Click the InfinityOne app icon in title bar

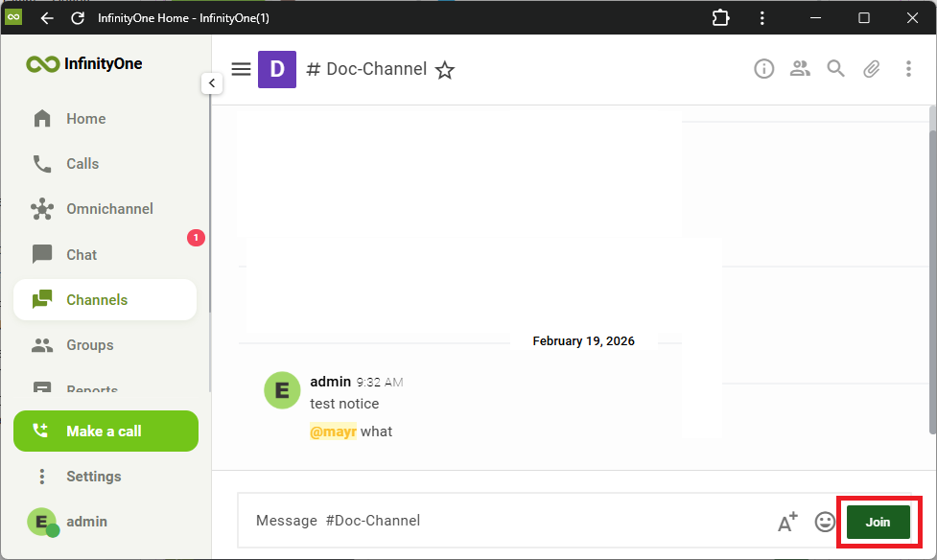point(13,16)
